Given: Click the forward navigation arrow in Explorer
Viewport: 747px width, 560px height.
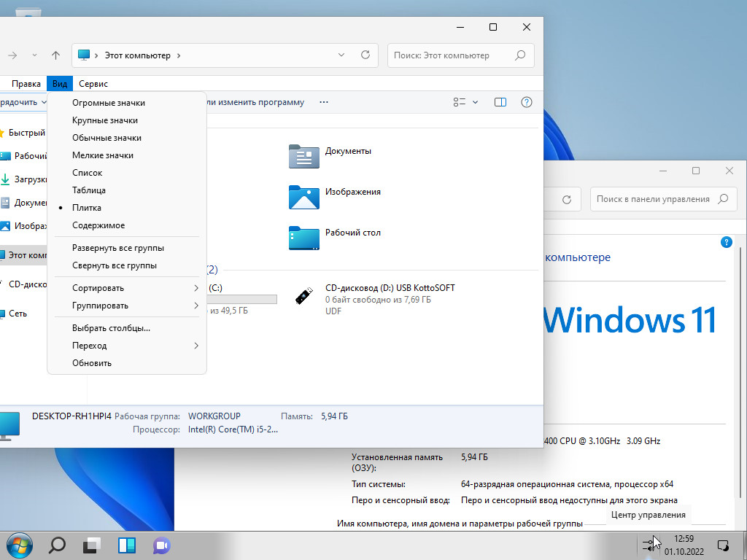Looking at the screenshot, I should (x=13, y=55).
